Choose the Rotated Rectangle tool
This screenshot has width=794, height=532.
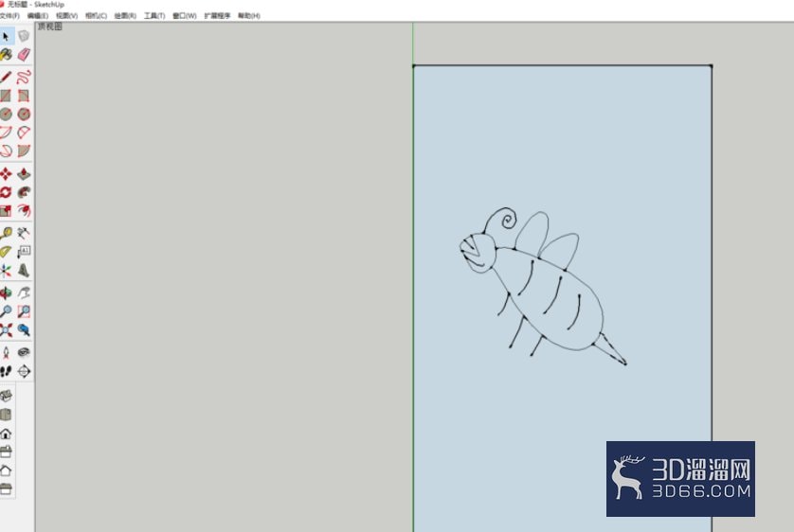coord(24,96)
